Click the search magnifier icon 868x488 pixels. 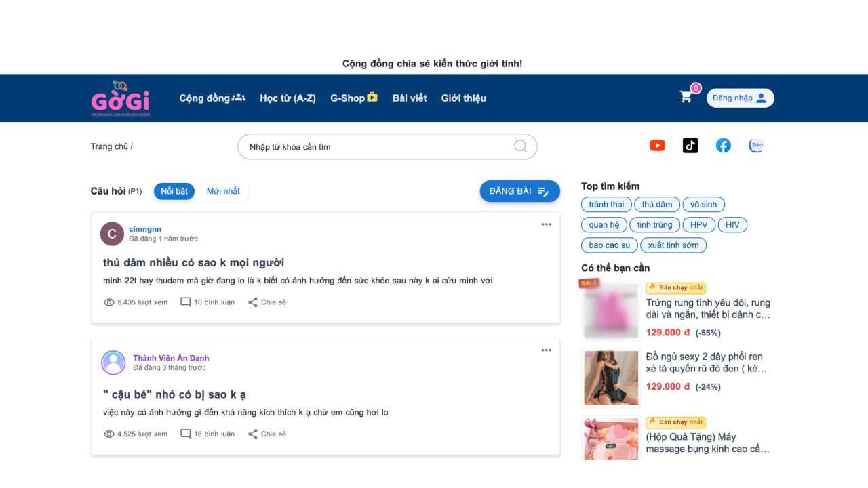click(x=519, y=146)
